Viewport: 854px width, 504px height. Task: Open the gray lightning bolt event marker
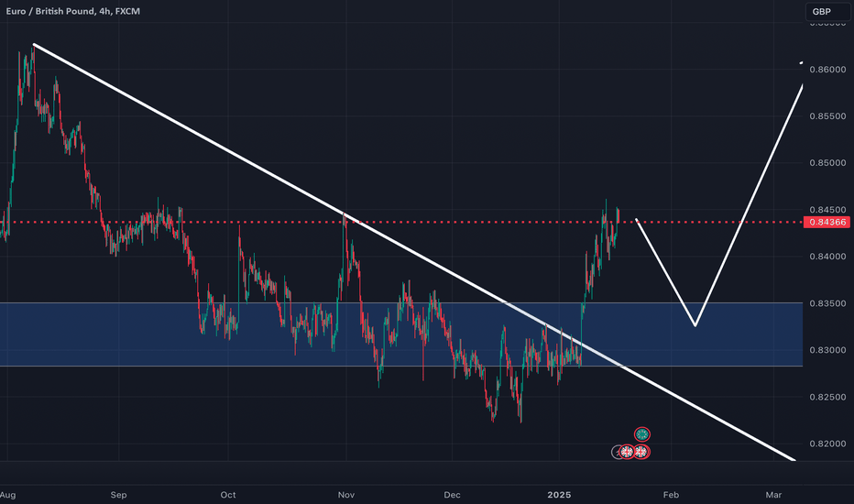click(x=617, y=452)
